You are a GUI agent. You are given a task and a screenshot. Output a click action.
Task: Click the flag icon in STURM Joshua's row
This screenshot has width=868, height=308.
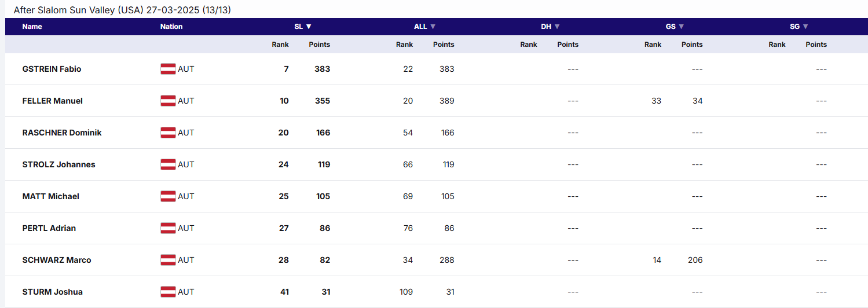[x=168, y=292]
